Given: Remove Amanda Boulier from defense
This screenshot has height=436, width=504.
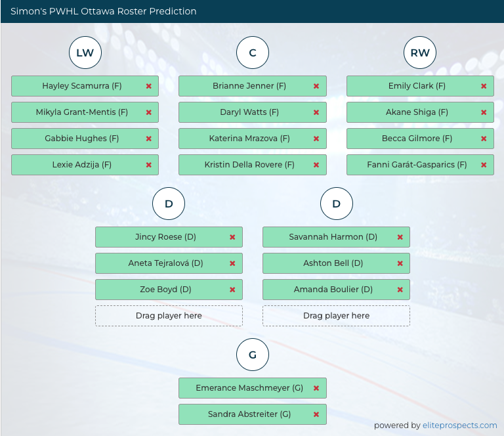Looking at the screenshot, I should click(400, 290).
